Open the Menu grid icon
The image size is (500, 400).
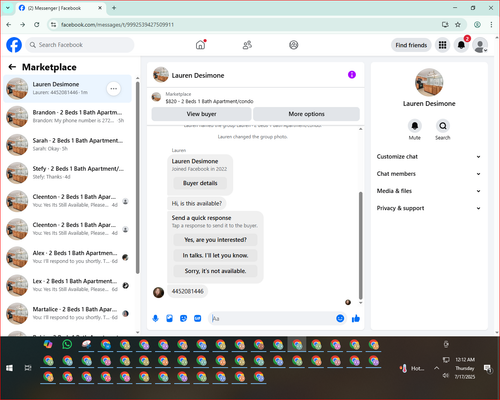442,45
